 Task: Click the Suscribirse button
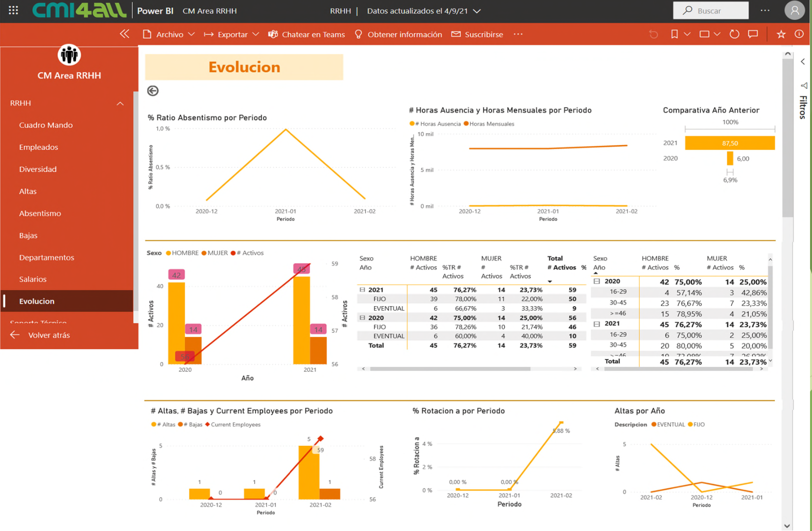[477, 34]
